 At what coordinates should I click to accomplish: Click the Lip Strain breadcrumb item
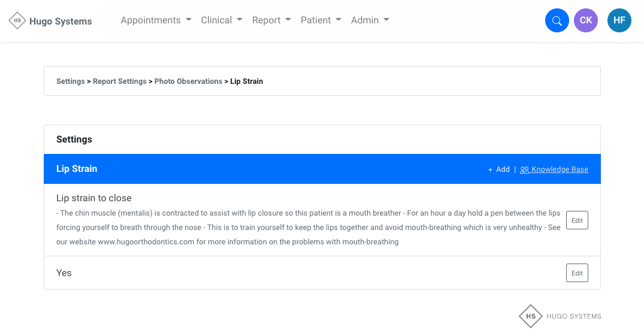[246, 81]
